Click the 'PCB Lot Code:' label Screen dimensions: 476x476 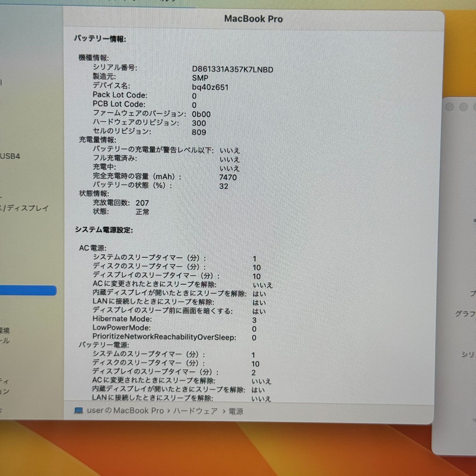click(x=119, y=104)
